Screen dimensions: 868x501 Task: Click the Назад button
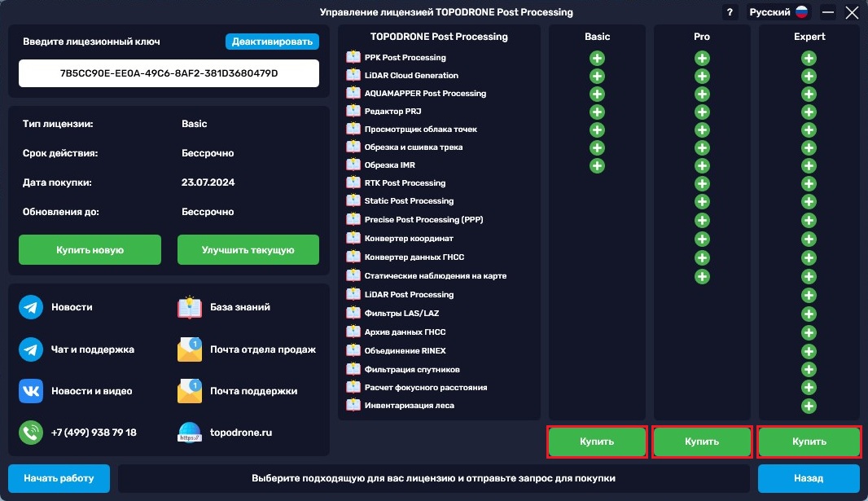tap(809, 478)
